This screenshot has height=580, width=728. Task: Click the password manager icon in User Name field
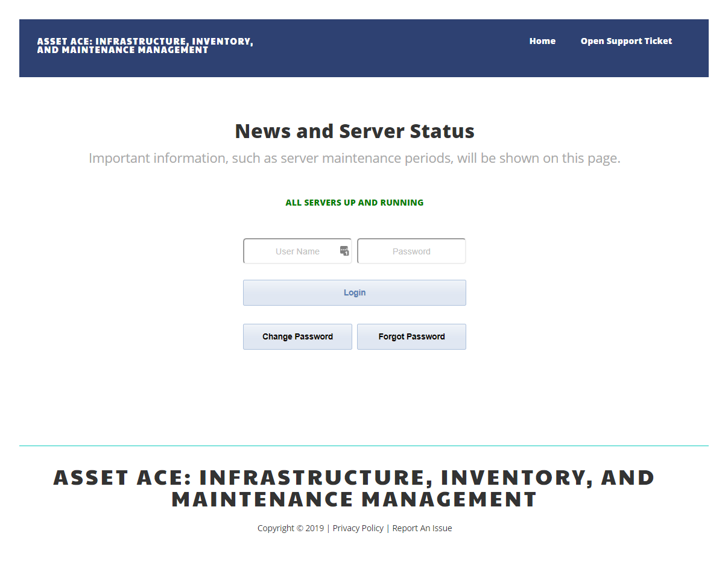344,251
